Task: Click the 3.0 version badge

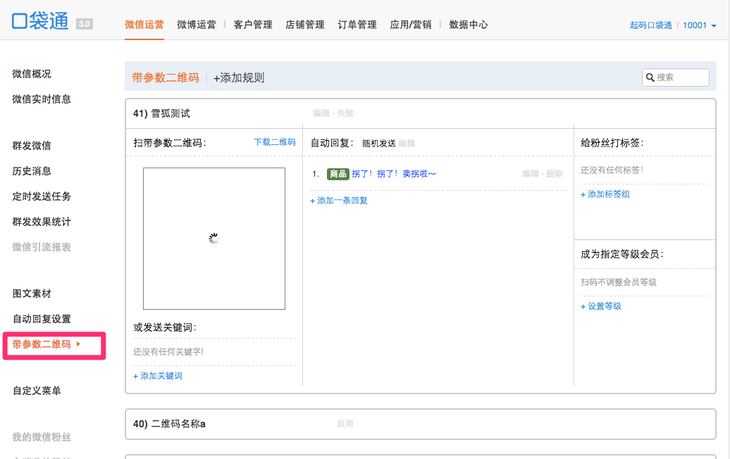Action: coord(84,24)
